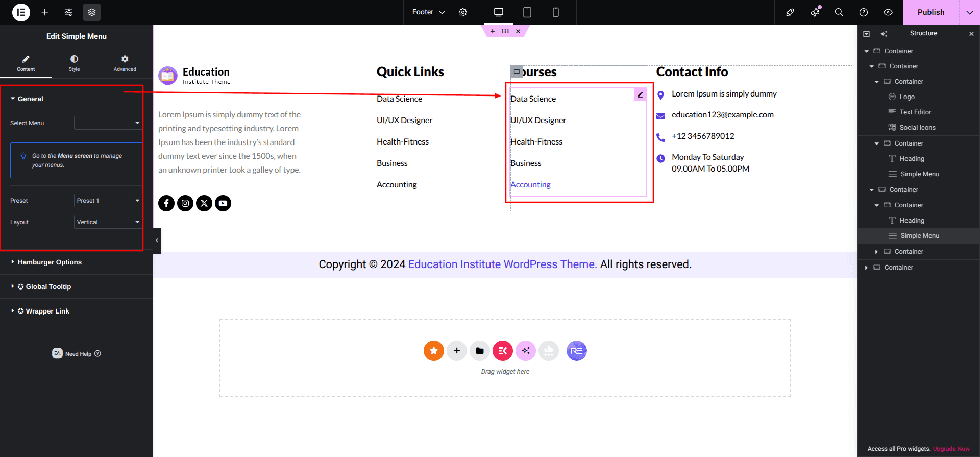Switch to the Content tab
Viewport: 980px width, 457px height.
(x=26, y=64)
